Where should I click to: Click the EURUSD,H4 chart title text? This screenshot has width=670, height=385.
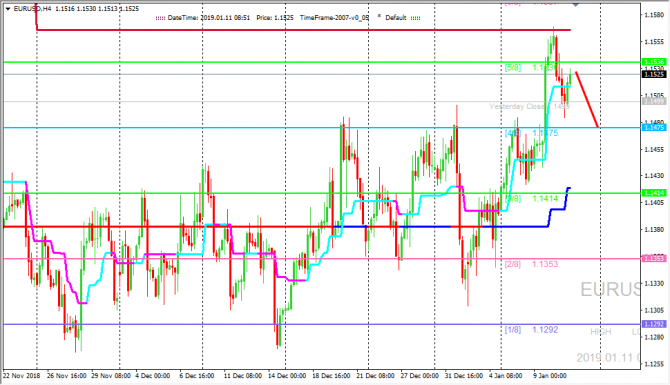(32, 9)
